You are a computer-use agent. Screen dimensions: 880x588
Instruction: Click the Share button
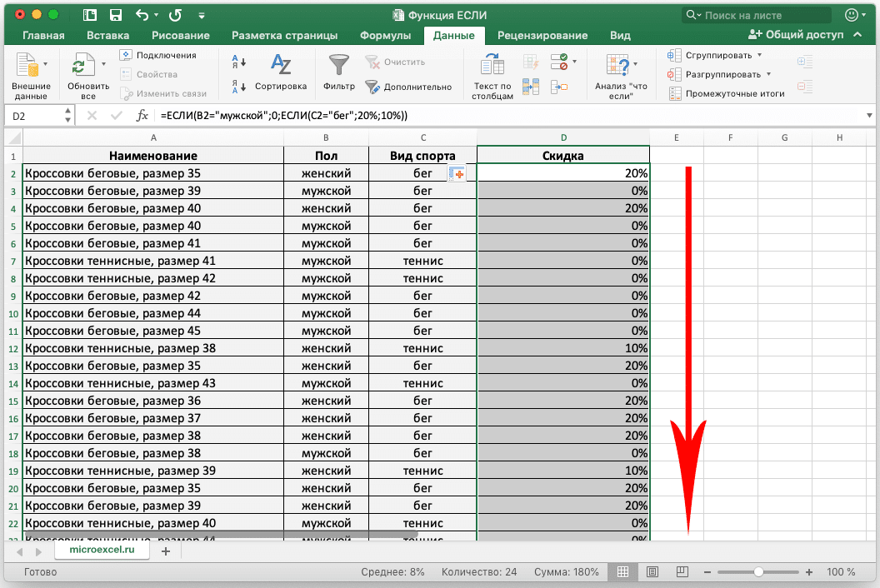click(x=796, y=36)
